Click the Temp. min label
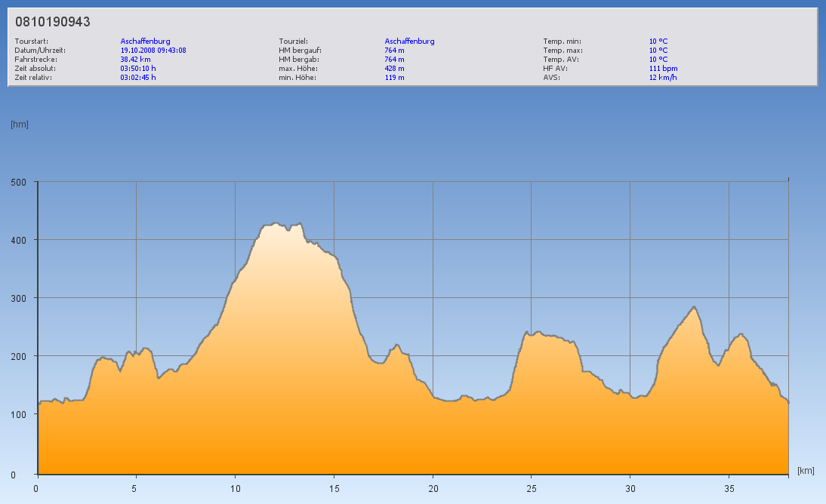The image size is (826, 504). [x=562, y=41]
